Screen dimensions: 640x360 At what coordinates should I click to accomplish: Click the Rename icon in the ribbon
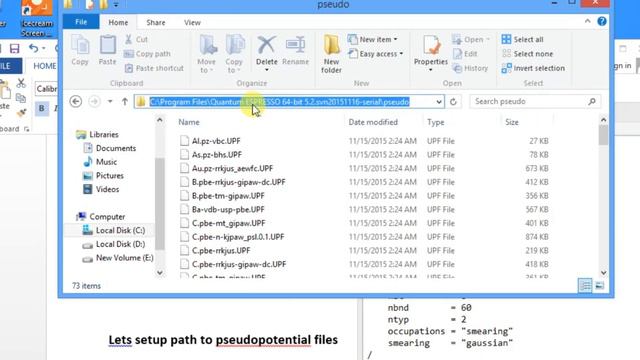point(295,51)
